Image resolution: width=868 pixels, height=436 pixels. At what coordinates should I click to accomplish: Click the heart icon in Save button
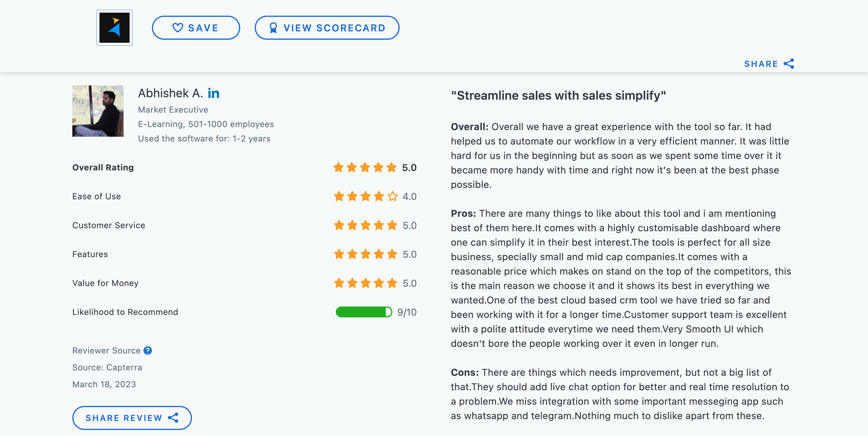tap(178, 28)
